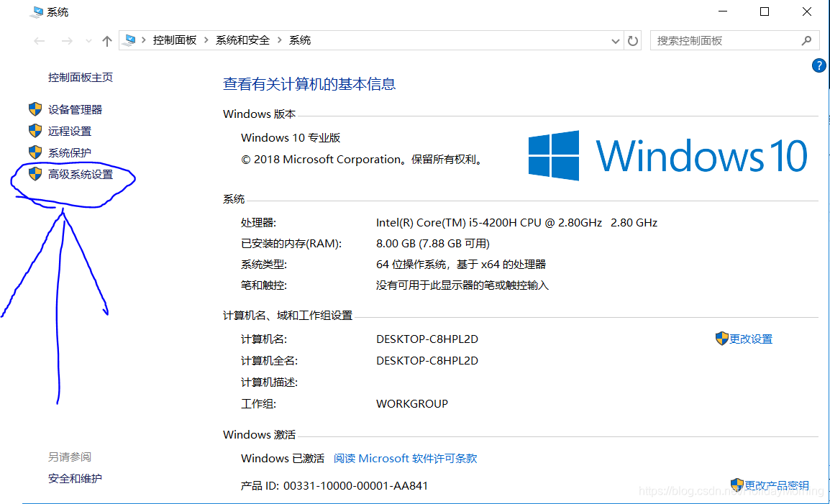830x504 pixels.
Task: Click the Windows 10 logo
Action: click(x=668, y=155)
